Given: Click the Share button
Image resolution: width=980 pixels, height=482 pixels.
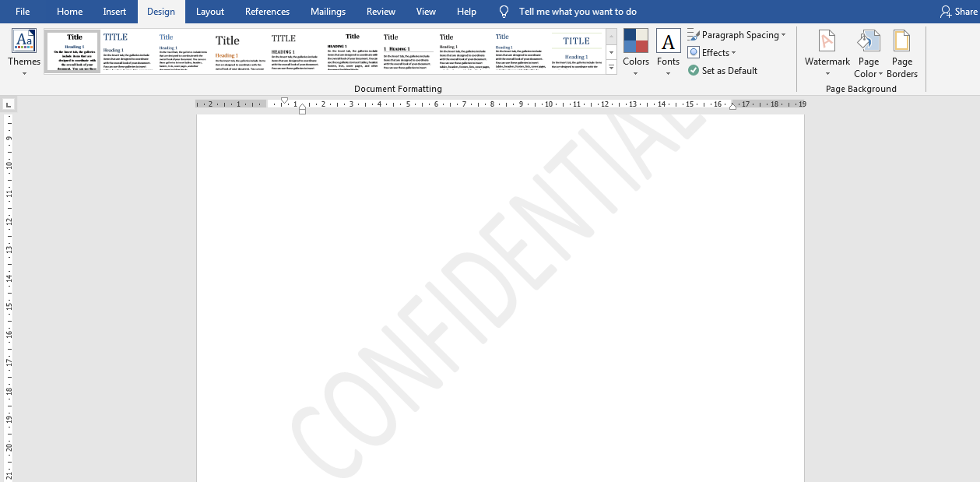Looking at the screenshot, I should click(x=957, y=12).
